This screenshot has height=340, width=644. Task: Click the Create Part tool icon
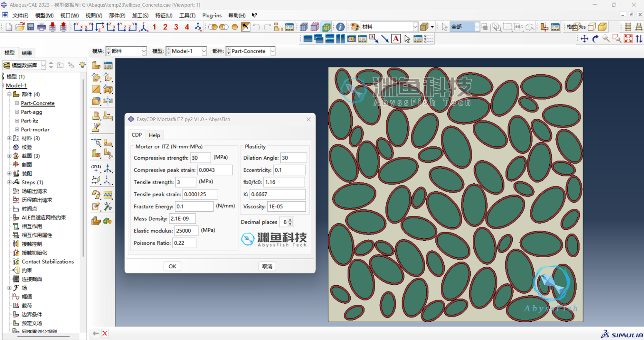[96, 65]
